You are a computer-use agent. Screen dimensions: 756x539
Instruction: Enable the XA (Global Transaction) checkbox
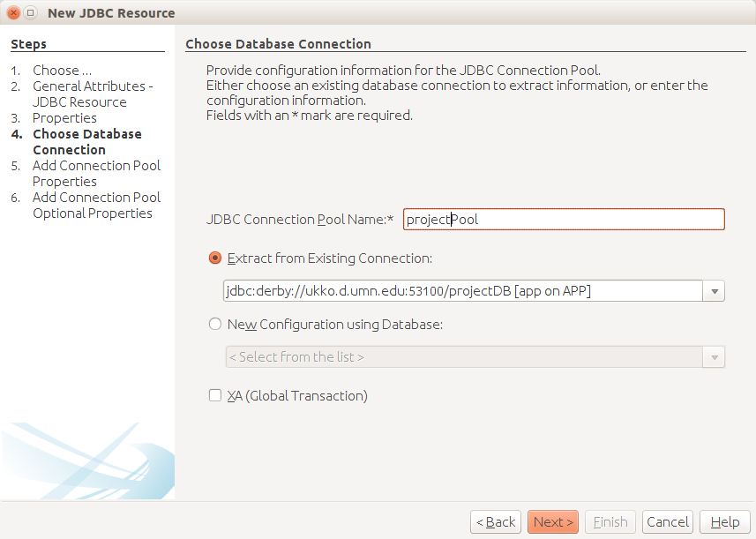point(214,395)
